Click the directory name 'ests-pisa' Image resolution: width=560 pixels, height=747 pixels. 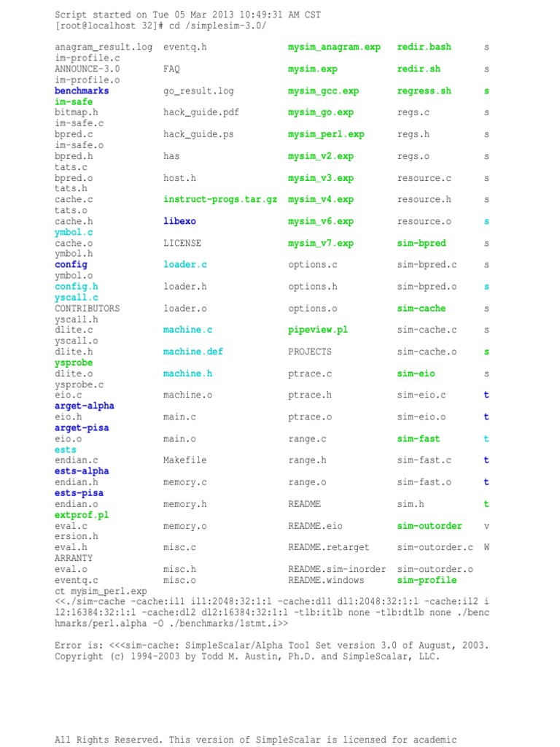tap(79, 493)
